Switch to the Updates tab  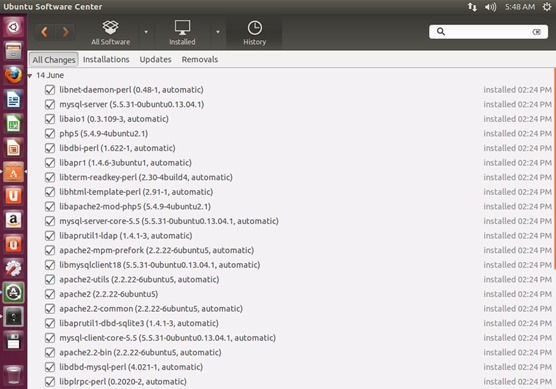[x=155, y=60]
